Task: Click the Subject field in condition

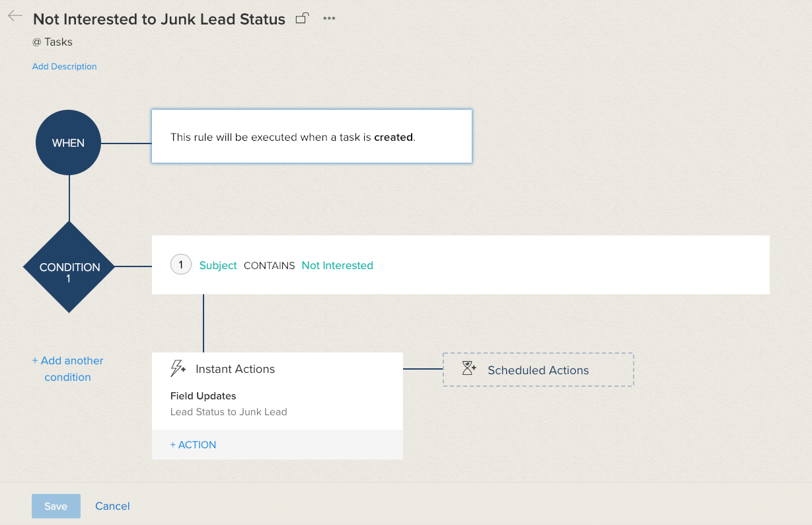Action: pos(218,265)
